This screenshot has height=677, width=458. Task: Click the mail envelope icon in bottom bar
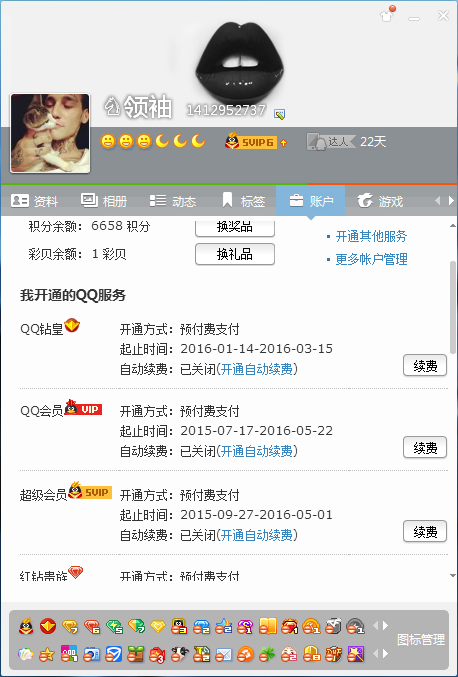click(223, 655)
